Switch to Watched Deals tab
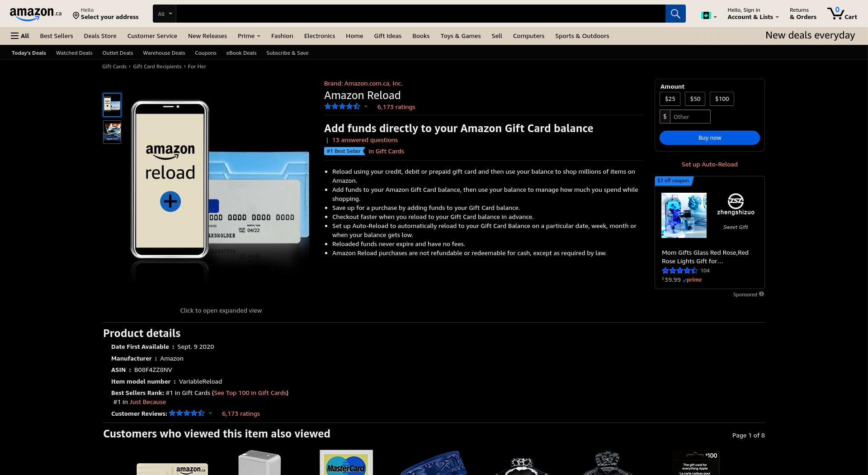Screen dimensions: 868x475 click(x=74, y=53)
